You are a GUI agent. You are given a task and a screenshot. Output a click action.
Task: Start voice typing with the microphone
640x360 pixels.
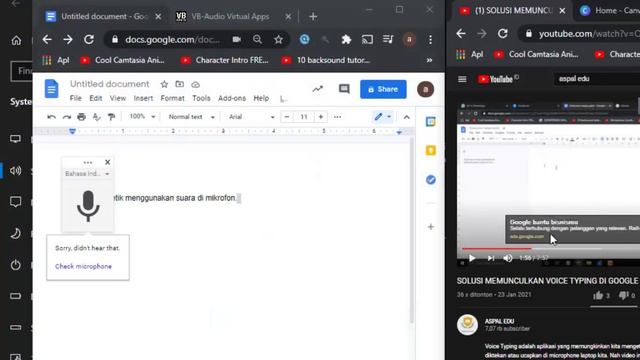coord(88,206)
